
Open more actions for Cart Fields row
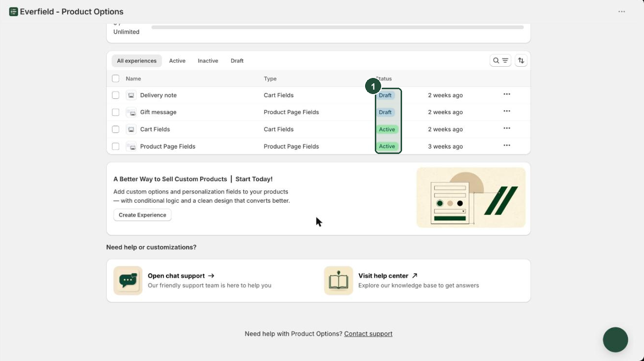click(x=507, y=129)
